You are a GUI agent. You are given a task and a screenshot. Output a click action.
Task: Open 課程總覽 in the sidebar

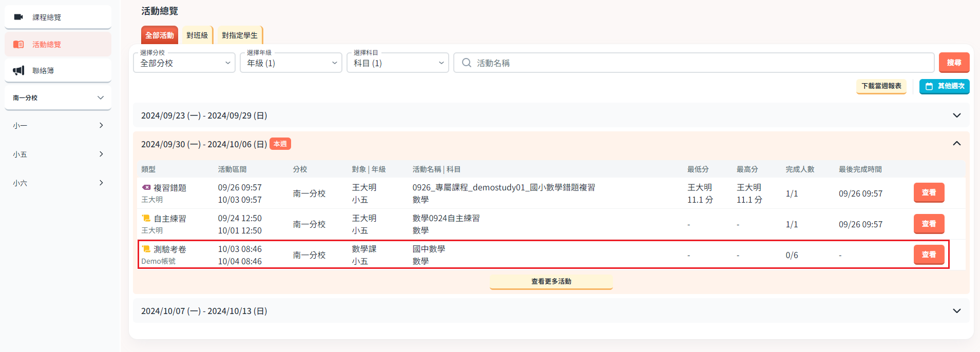[x=58, y=17]
